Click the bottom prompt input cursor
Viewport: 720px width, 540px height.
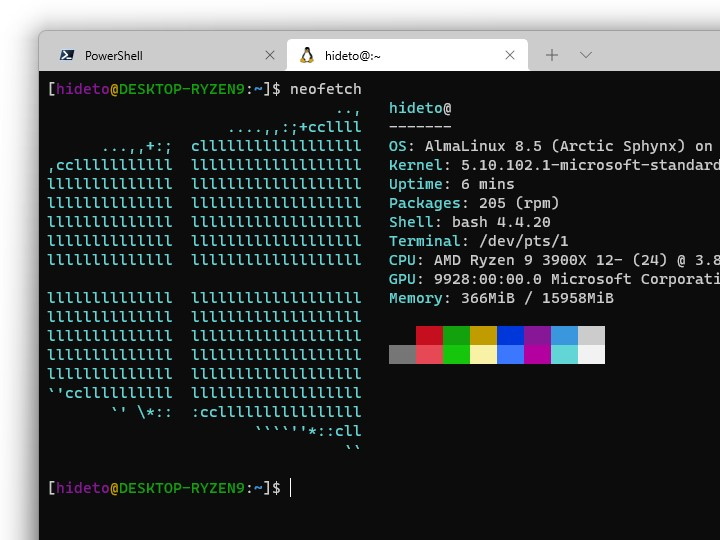[291, 488]
